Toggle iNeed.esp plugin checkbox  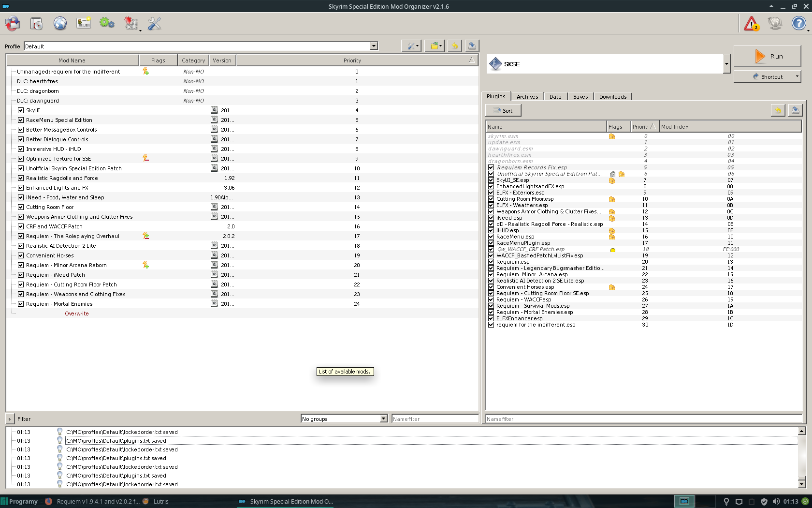click(x=491, y=218)
